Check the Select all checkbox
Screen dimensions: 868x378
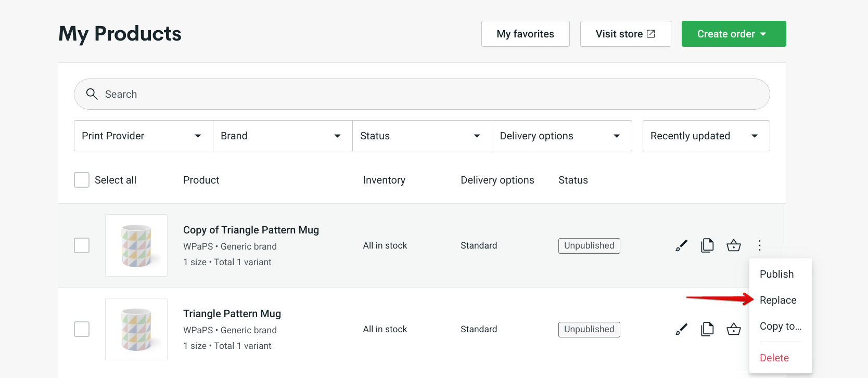[x=82, y=180]
